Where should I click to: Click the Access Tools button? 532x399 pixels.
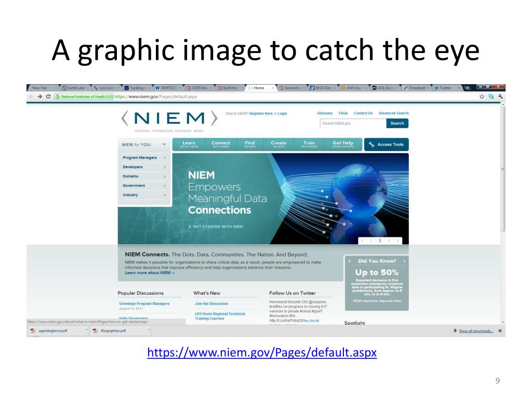(386, 144)
